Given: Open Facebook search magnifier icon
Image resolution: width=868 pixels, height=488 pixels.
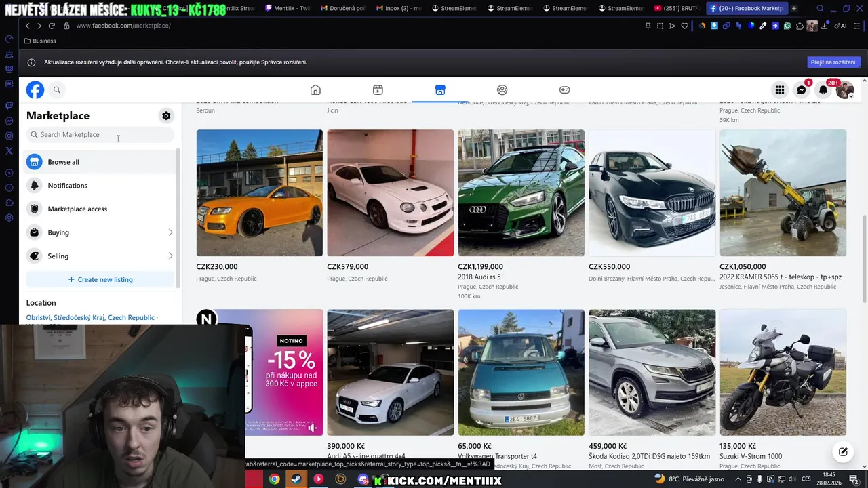Looking at the screenshot, I should click(57, 89).
